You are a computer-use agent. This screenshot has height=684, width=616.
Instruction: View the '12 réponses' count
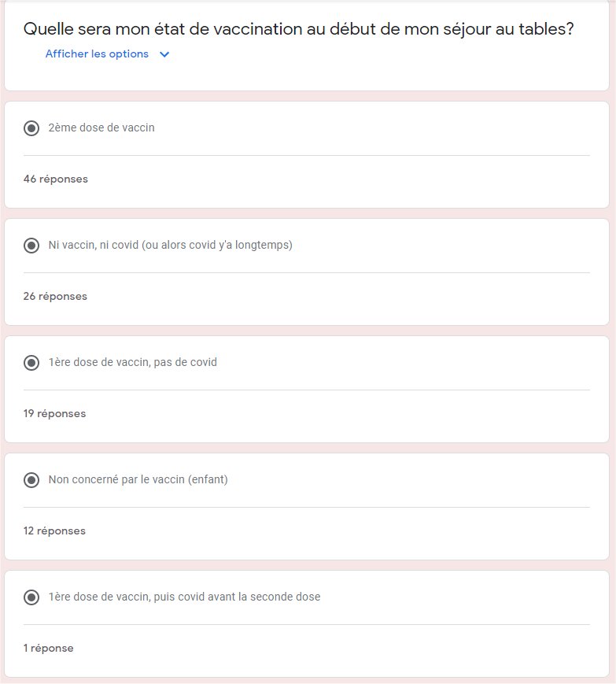[x=54, y=531]
